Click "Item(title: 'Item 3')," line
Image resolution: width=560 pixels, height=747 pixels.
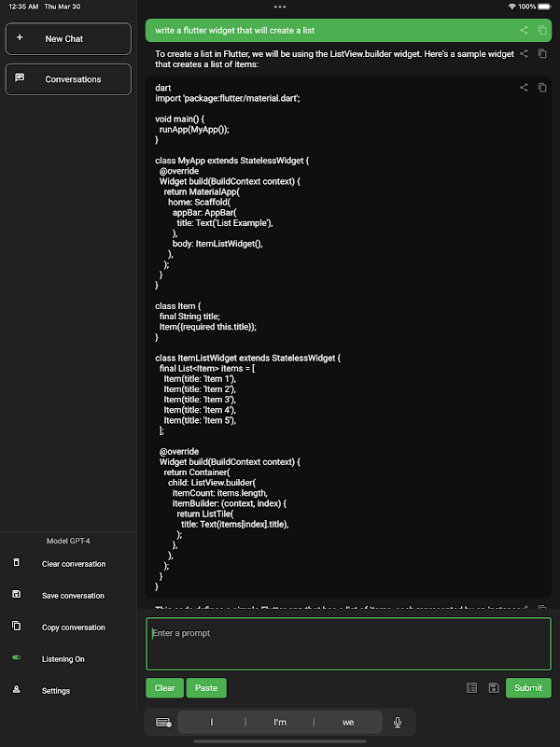pyautogui.click(x=200, y=400)
